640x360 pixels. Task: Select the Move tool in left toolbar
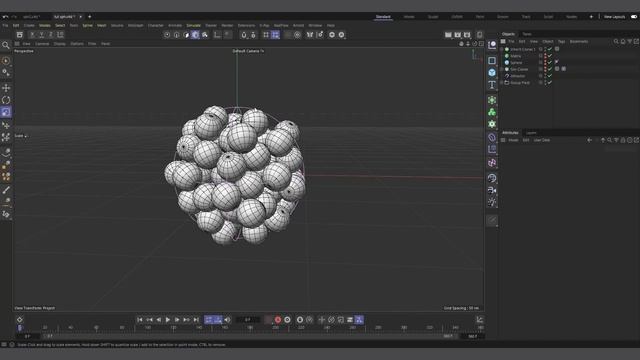(x=6, y=88)
